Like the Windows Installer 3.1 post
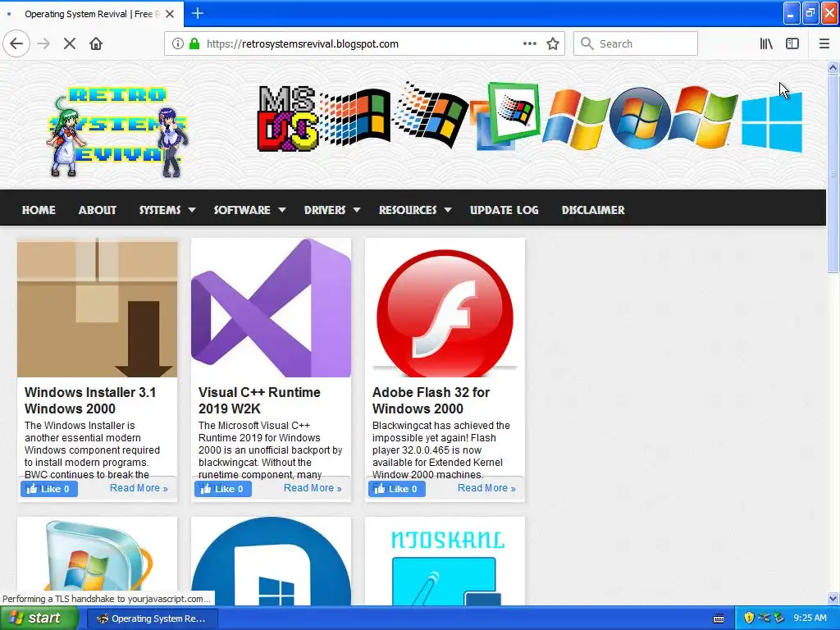 [x=49, y=489]
